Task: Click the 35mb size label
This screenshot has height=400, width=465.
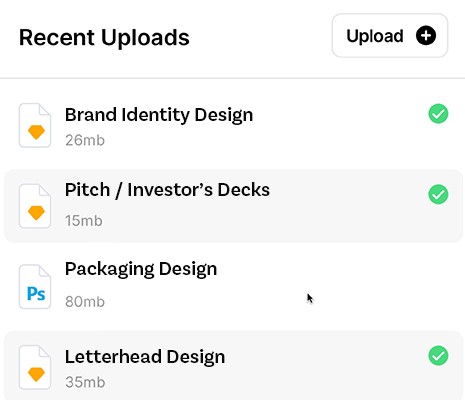Action: 85,382
